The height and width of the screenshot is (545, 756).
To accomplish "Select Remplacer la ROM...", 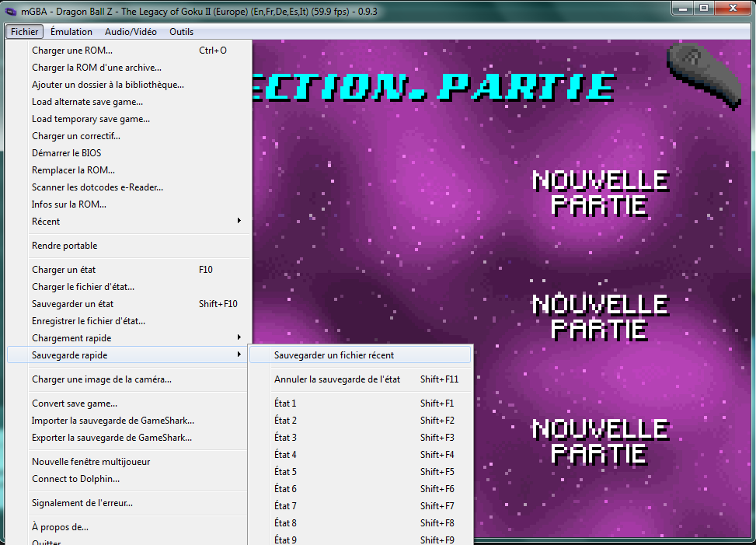I will pyautogui.click(x=129, y=170).
